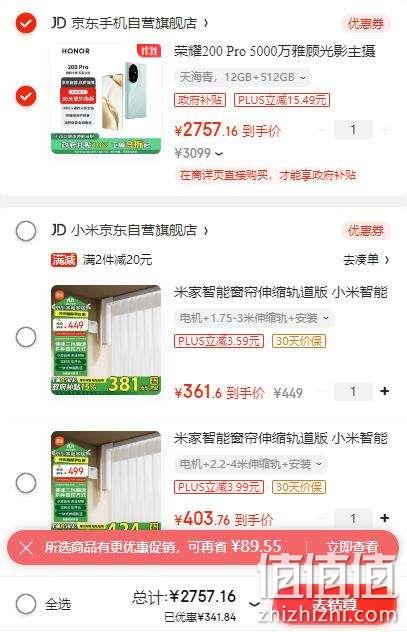Increase quantity of the ¥361.6 curtain item

tap(385, 391)
